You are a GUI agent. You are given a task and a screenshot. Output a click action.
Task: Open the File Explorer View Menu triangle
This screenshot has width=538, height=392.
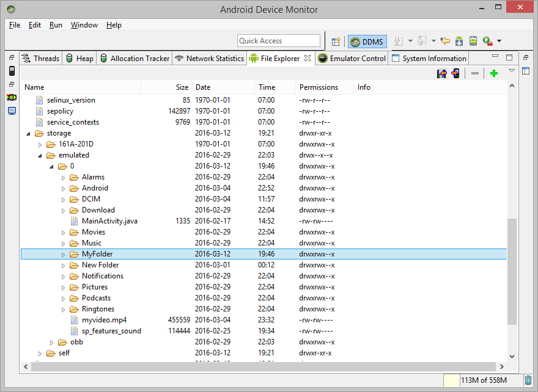click(512, 71)
